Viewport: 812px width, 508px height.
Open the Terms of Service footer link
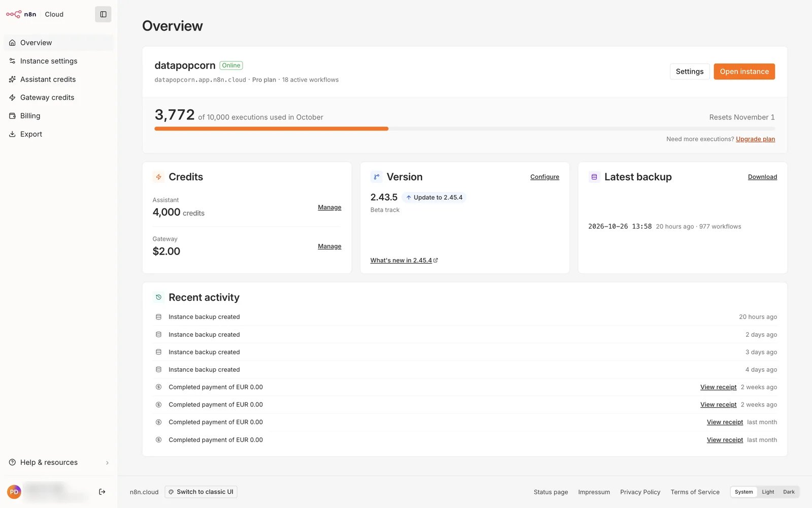point(695,492)
